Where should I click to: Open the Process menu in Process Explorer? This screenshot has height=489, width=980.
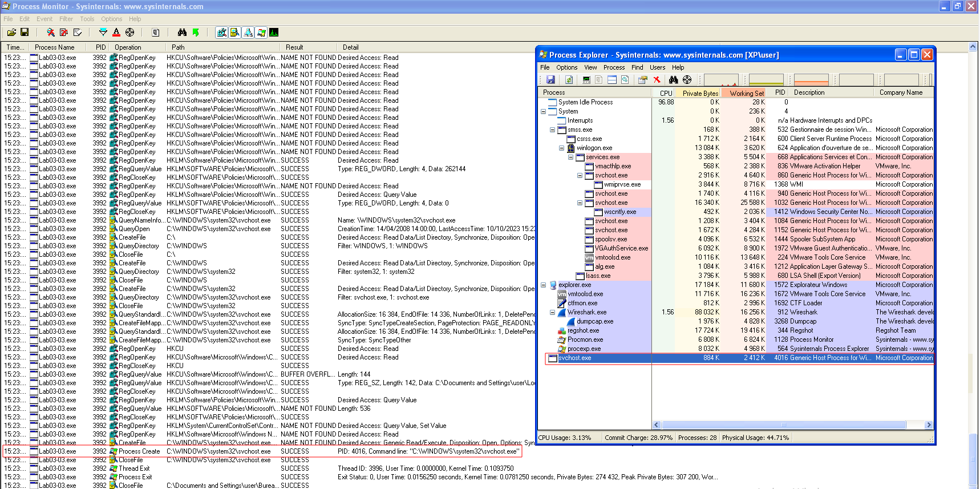[x=614, y=67]
